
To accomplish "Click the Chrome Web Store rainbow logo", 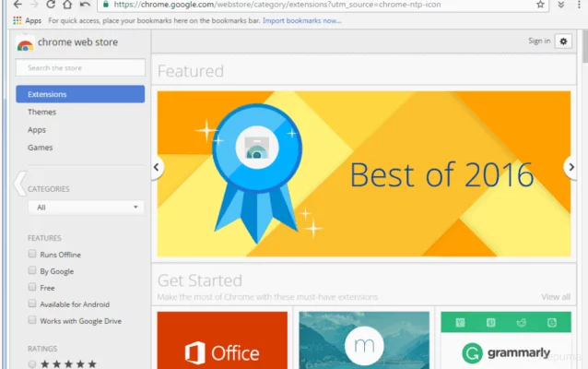I will pos(25,44).
